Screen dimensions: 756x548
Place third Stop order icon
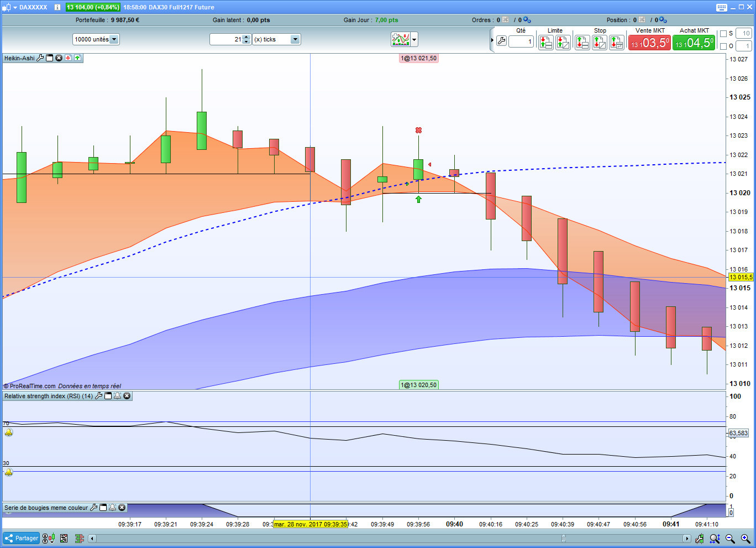[617, 42]
